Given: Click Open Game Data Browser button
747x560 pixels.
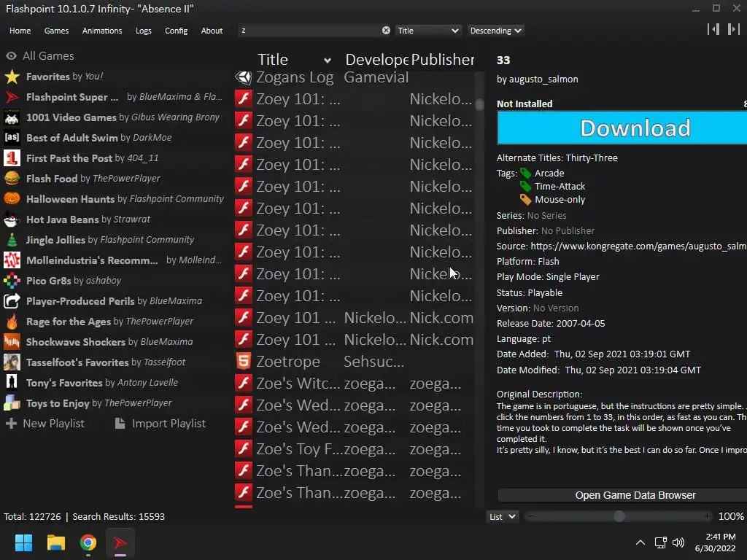Looking at the screenshot, I should (622, 495).
